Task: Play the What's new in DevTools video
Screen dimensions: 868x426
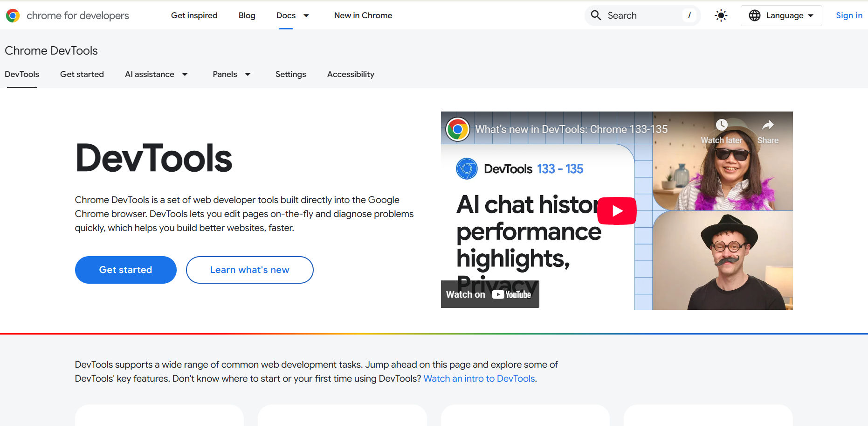Action: tap(617, 210)
